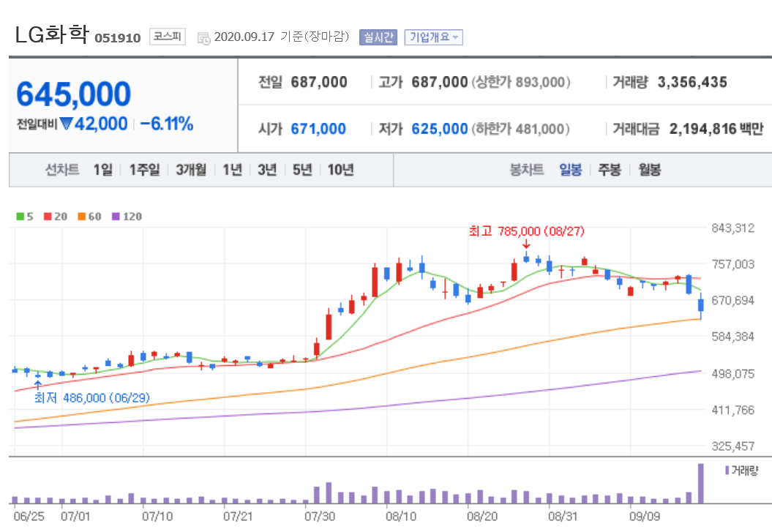The height and width of the screenshot is (532, 772).
Task: Click the 843,312 price axis label
Action: pos(732,228)
